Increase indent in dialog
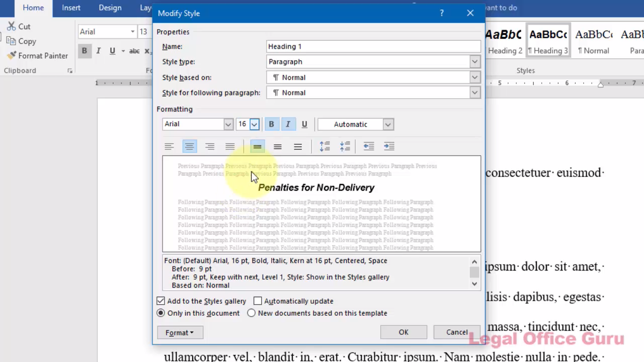The image size is (644, 362). click(x=389, y=146)
